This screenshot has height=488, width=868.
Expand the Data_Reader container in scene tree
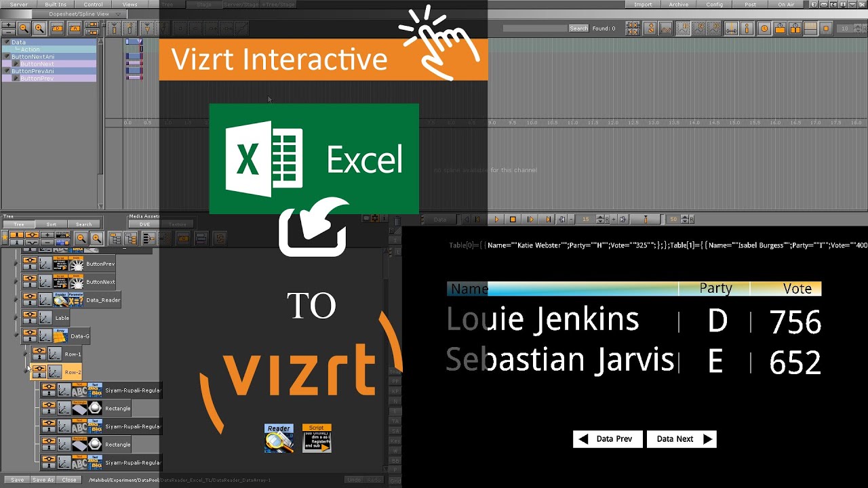click(16, 300)
